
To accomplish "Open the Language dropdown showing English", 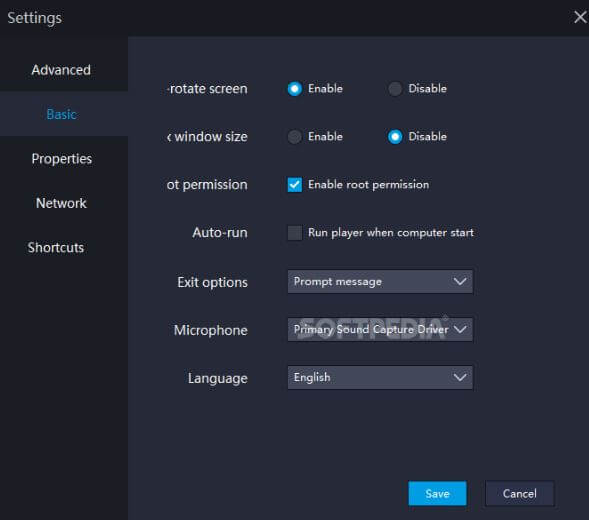I will [380, 377].
